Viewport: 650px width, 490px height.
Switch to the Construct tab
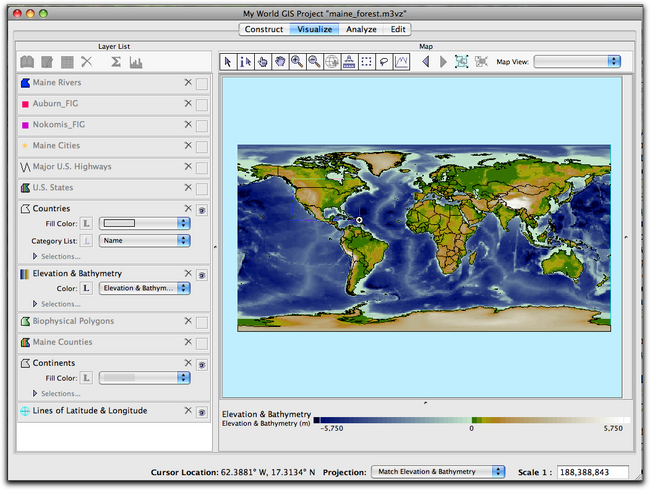coord(264,29)
